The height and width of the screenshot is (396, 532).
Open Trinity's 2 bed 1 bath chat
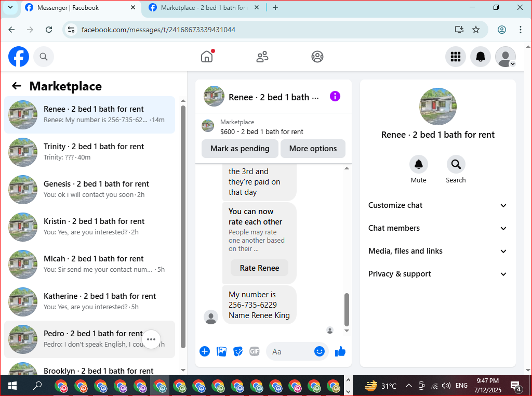coord(89,152)
